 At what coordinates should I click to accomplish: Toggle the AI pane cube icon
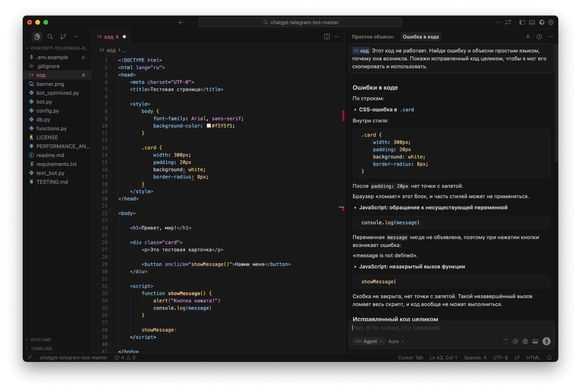(x=541, y=22)
